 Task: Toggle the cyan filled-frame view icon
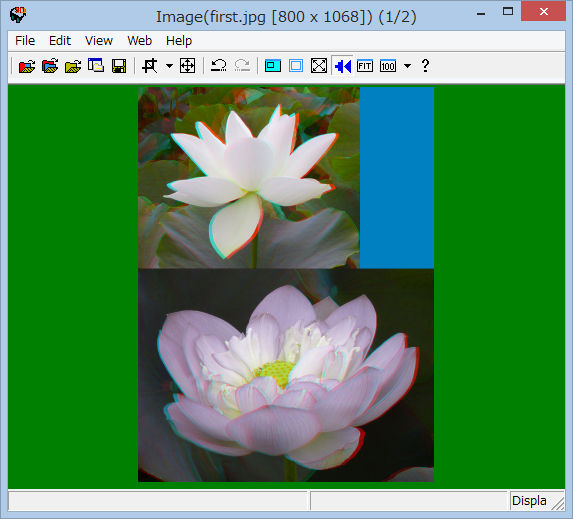(x=273, y=66)
